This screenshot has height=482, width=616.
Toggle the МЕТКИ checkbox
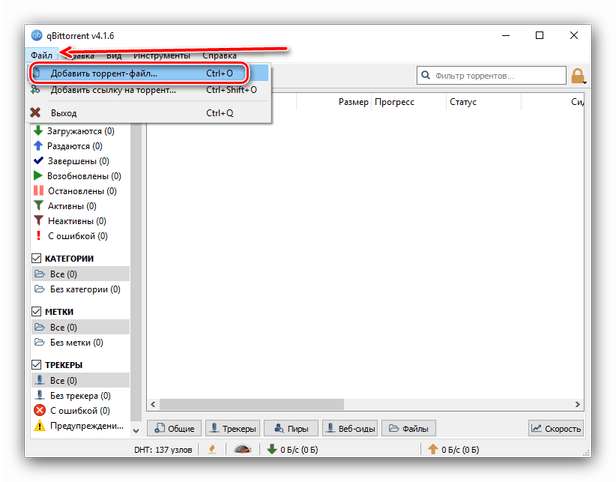pos(37,312)
